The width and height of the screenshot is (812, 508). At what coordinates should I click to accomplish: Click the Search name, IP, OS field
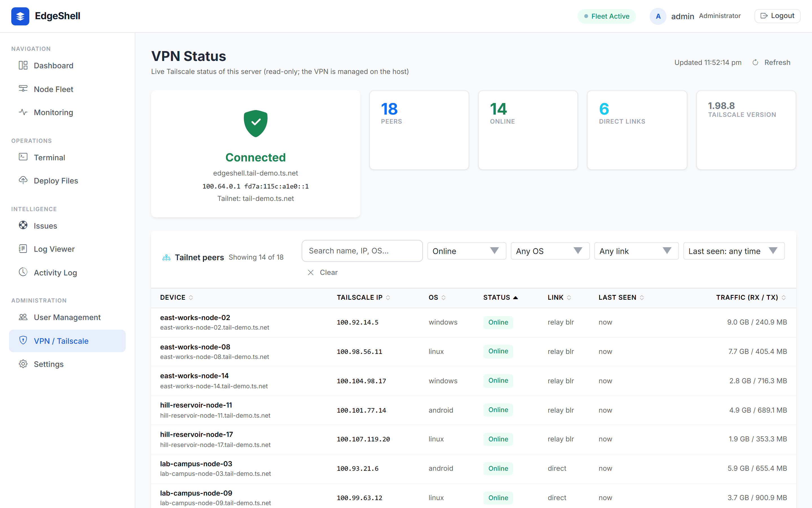[x=362, y=251]
